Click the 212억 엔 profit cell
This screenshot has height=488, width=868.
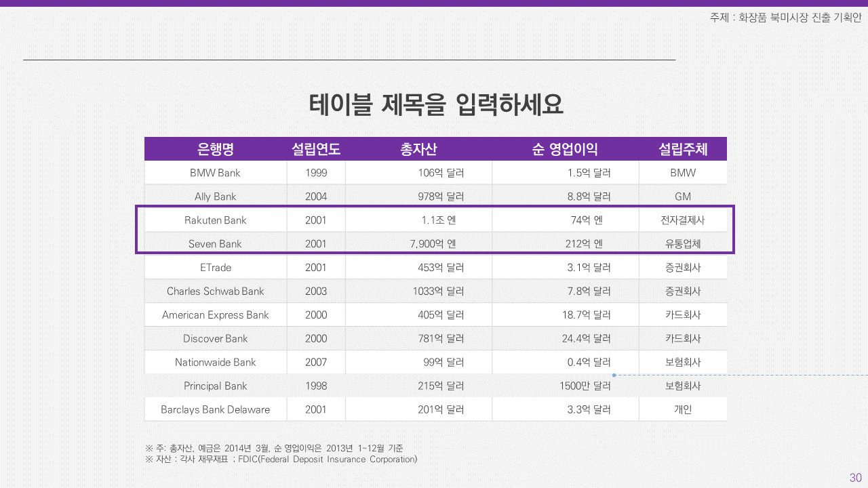click(x=566, y=244)
